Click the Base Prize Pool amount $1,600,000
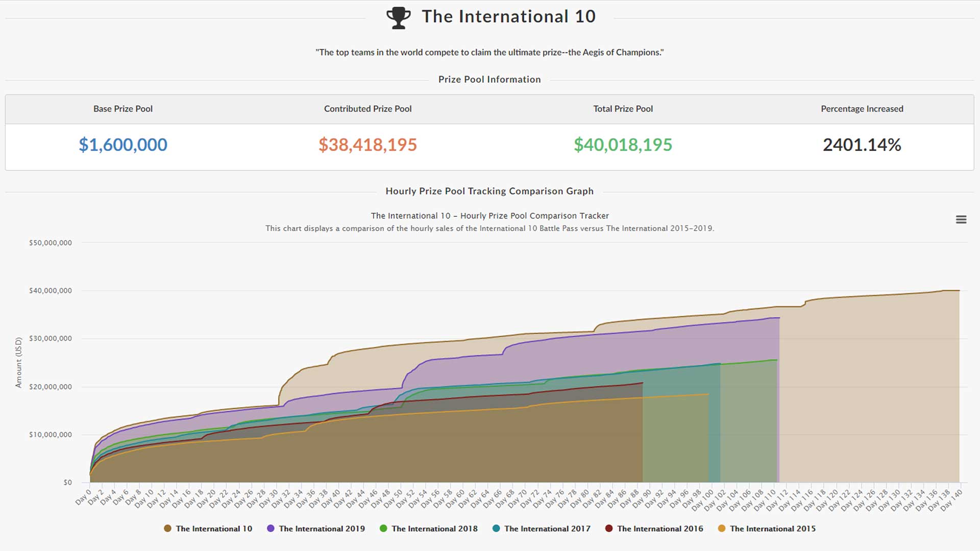980x551 pixels. 123,145
